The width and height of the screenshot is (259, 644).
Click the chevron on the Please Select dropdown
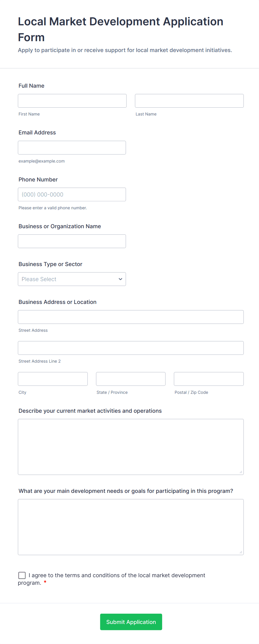[120, 279]
